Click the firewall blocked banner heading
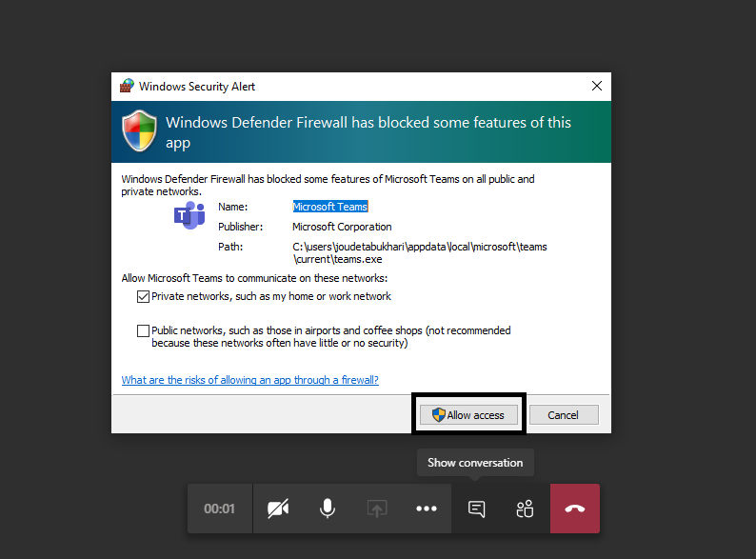The image size is (756, 559). point(368,132)
